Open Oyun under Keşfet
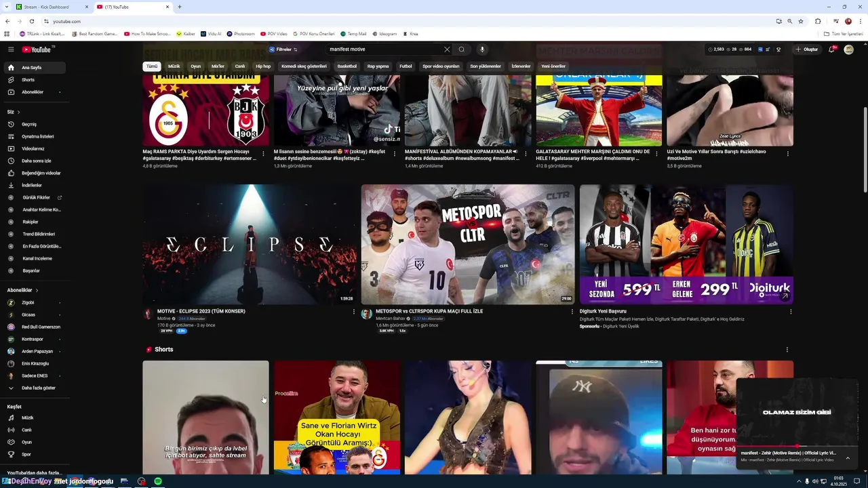This screenshot has height=488, width=868. [34, 443]
